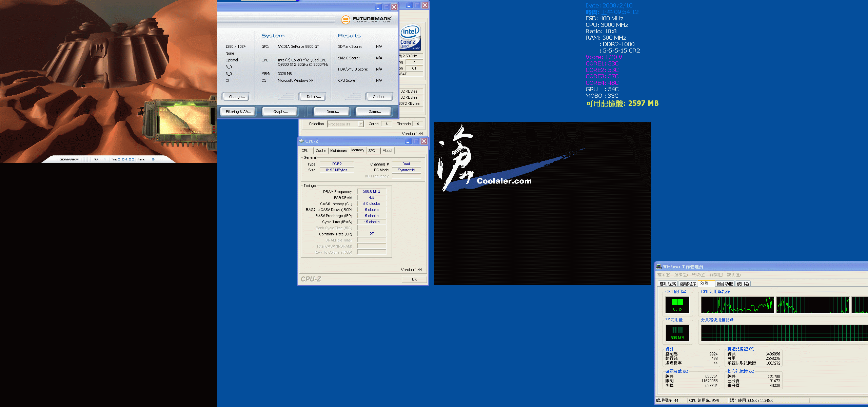Click the PF 使用量 meter showing 608 MB
The height and width of the screenshot is (407, 868).
click(677, 333)
